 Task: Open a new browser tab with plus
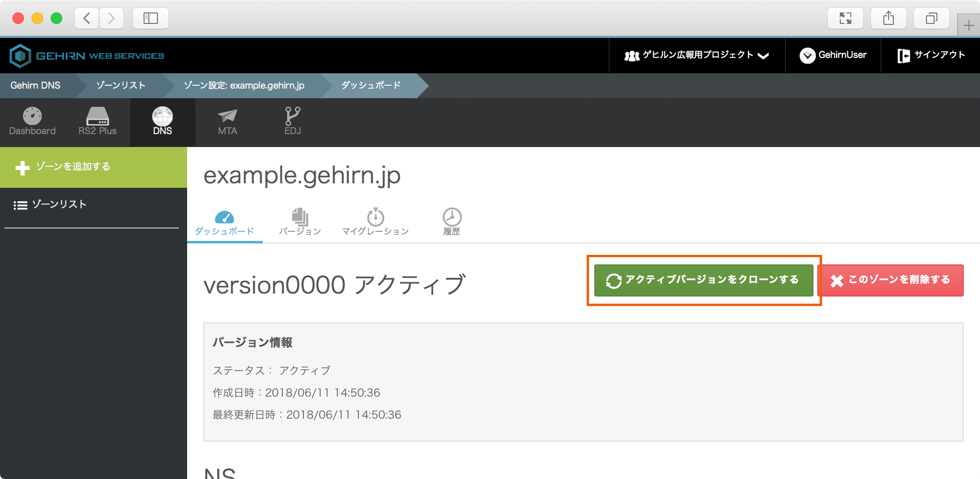(x=969, y=25)
